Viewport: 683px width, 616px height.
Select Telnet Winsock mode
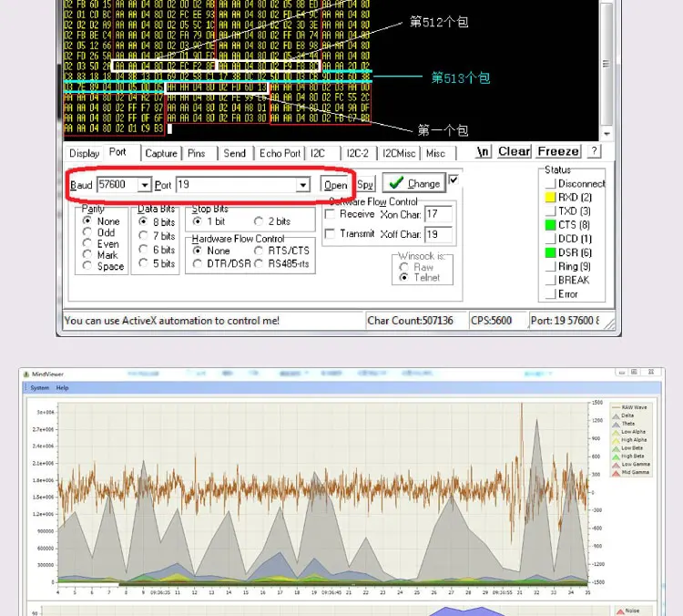click(420, 277)
